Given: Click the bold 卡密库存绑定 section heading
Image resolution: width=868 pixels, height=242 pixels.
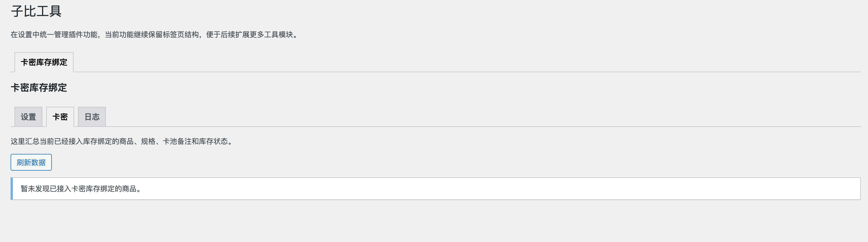Looking at the screenshot, I should tap(39, 88).
